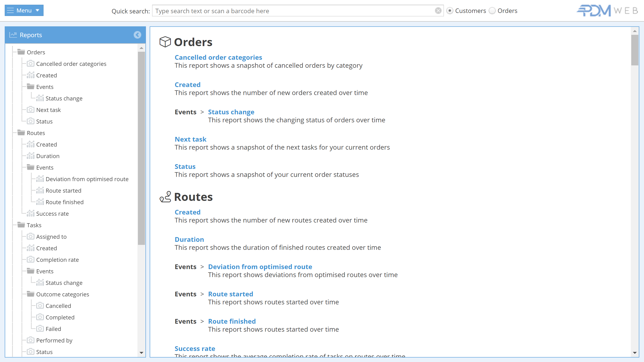This screenshot has height=362, width=644.
Task: Collapse the Tasks folder in the tree
Action: click(x=21, y=225)
